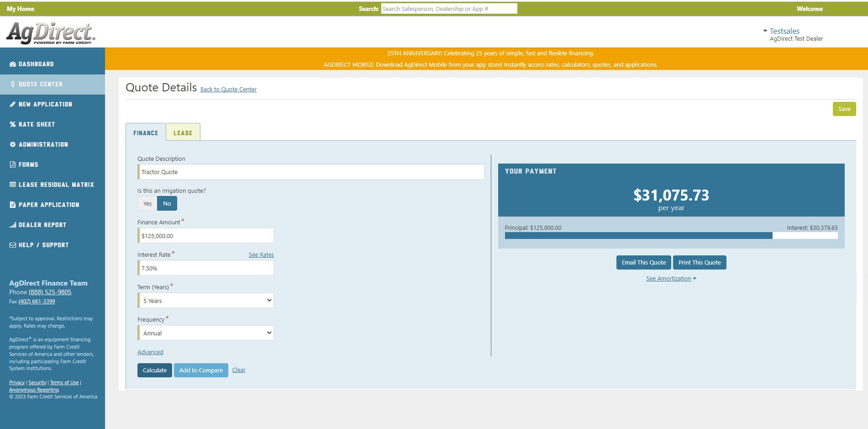Click Email This Quote button
The image size is (868, 429).
click(x=644, y=263)
